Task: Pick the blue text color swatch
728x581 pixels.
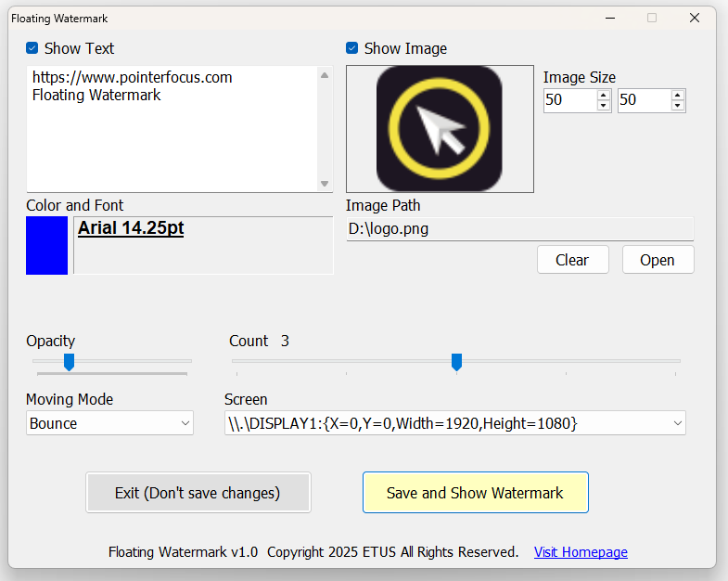Action: (46, 245)
